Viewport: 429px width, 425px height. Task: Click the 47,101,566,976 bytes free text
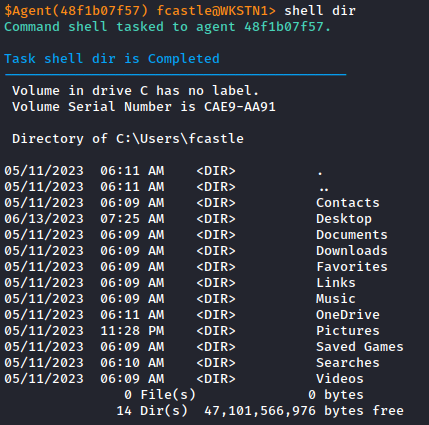pos(304,411)
